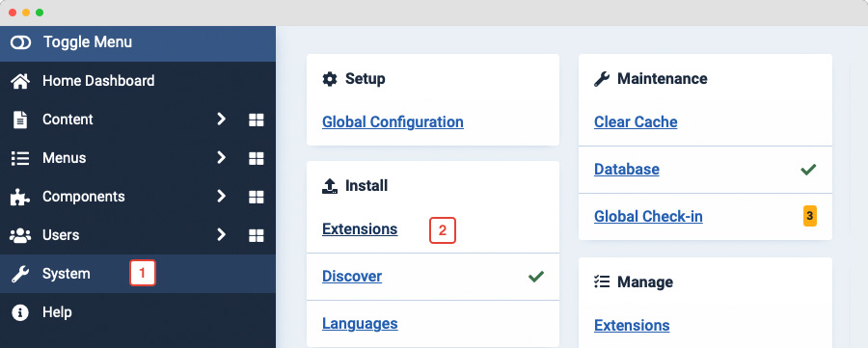The height and width of the screenshot is (348, 868).
Task: Open Home Dashboard via house icon
Action: point(20,81)
